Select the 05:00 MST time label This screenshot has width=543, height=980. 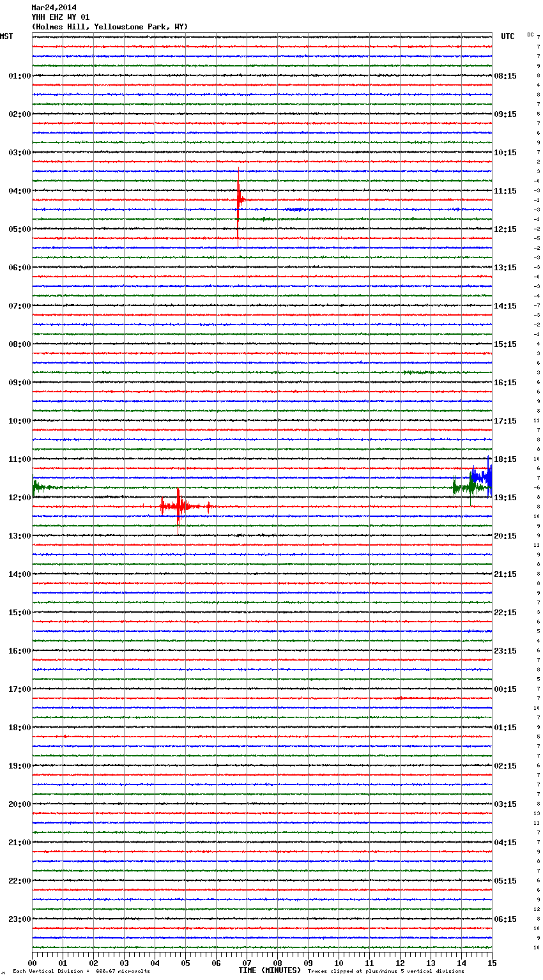[19, 229]
